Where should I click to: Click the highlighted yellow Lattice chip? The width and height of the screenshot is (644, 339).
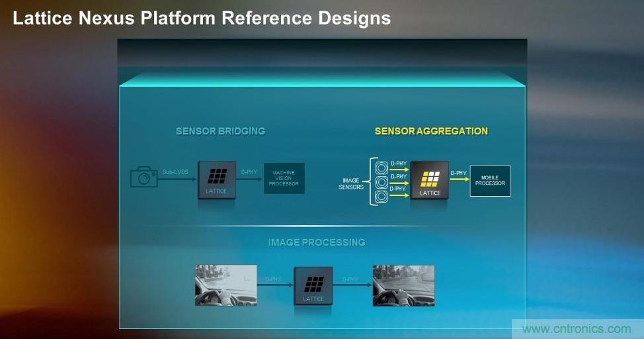[x=430, y=180]
